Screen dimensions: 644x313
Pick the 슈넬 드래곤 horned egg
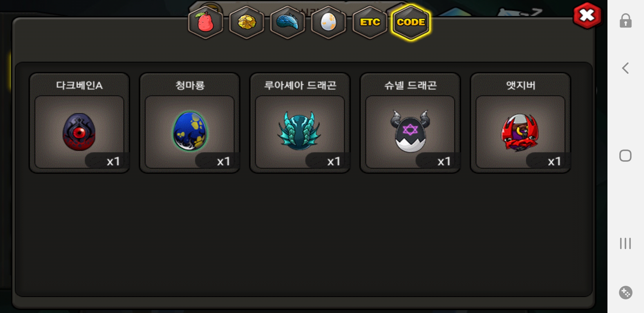coord(410,132)
